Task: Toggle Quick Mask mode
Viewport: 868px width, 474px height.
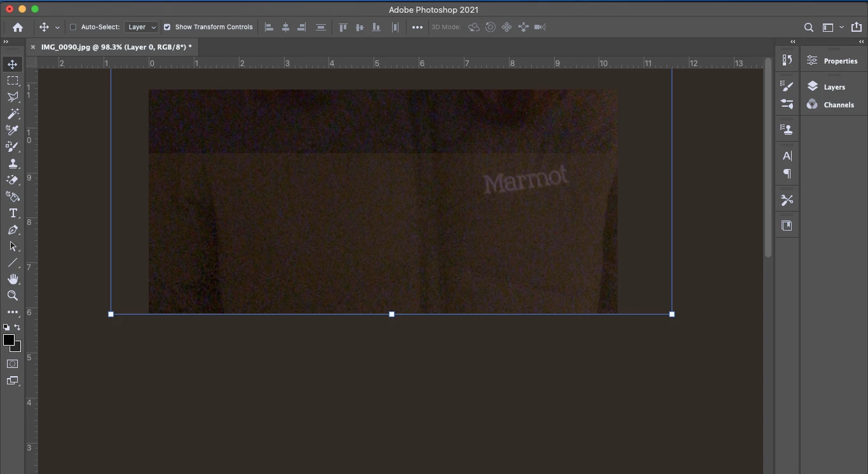Action: click(x=13, y=364)
